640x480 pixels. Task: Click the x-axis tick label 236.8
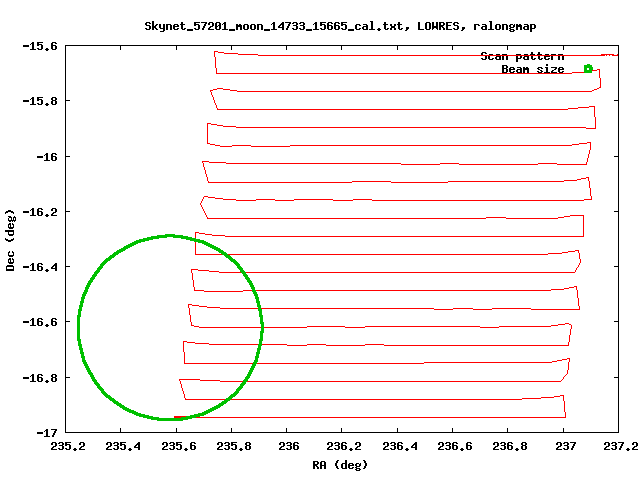(510, 446)
